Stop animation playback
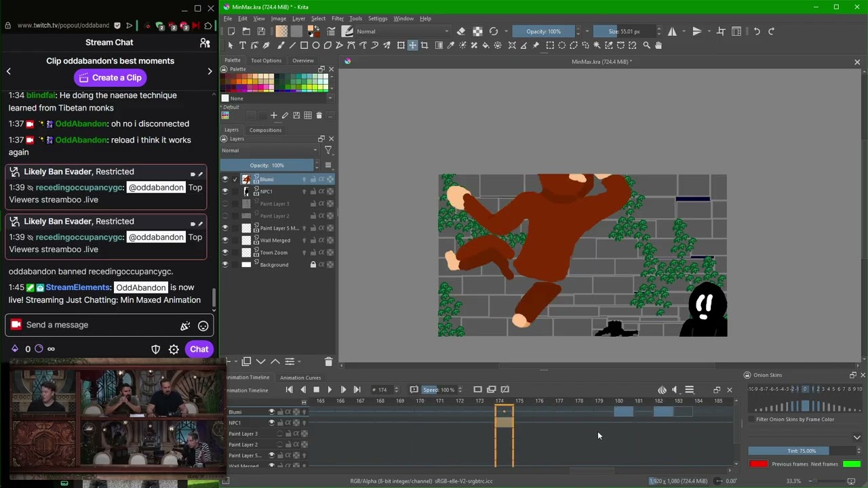This screenshot has width=868, height=488. coord(316,390)
